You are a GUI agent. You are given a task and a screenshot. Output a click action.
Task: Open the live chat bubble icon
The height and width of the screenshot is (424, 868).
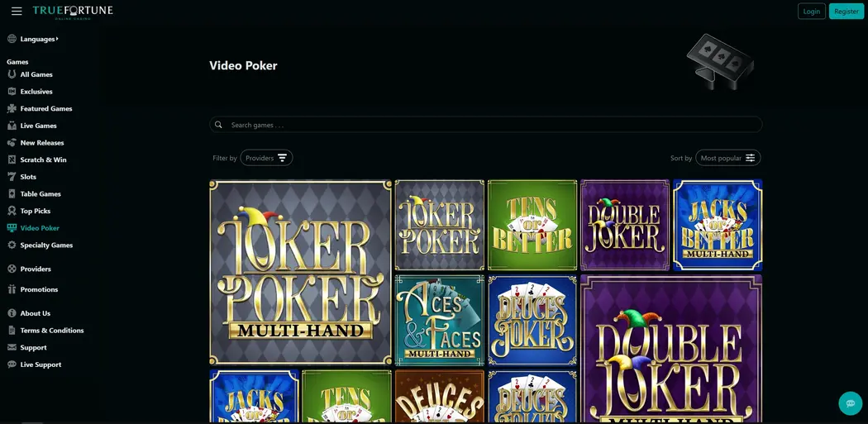click(851, 403)
